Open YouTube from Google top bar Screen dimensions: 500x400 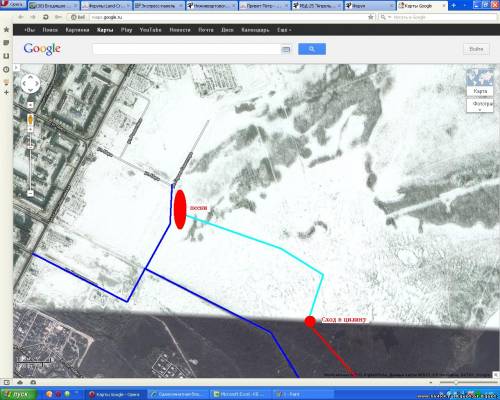tap(150, 30)
